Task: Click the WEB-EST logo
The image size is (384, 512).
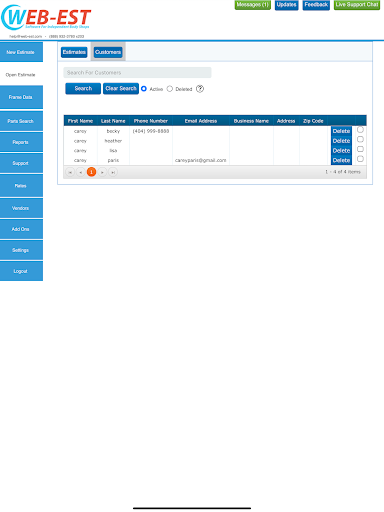Action: 46,17
